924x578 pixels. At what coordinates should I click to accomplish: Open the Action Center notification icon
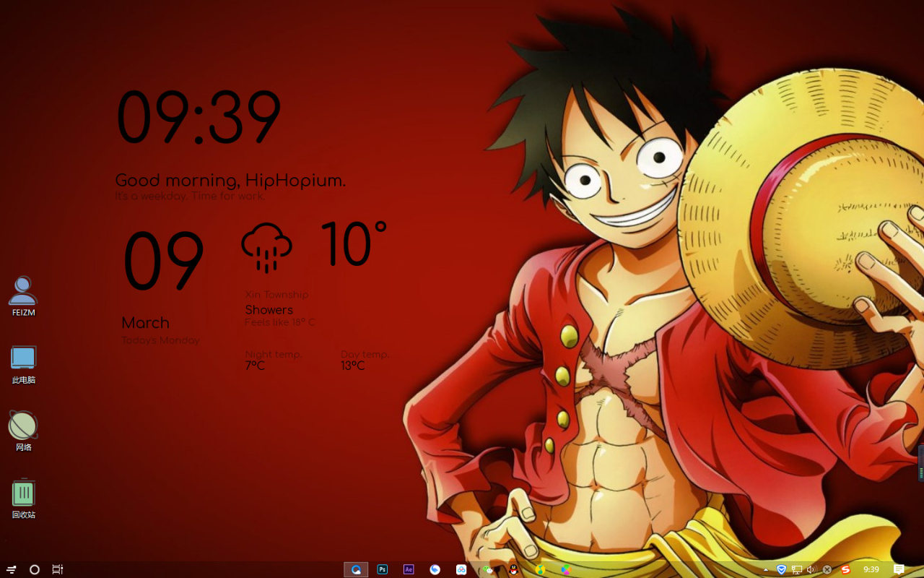click(899, 569)
